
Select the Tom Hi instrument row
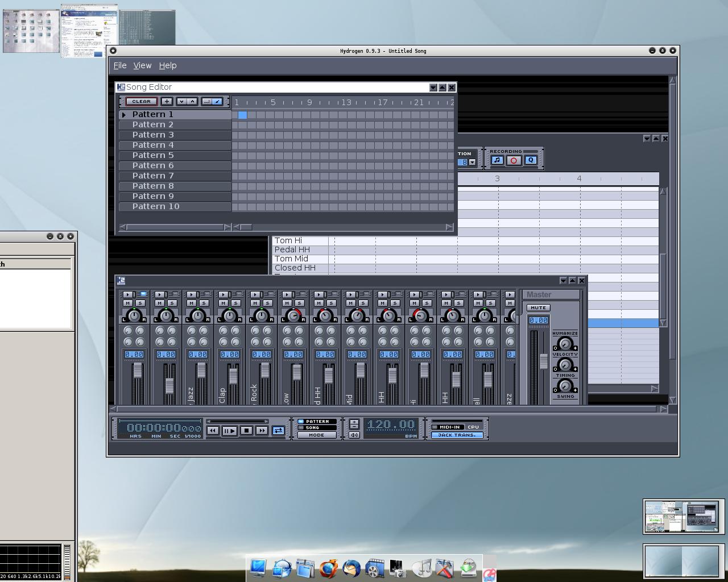coord(300,240)
